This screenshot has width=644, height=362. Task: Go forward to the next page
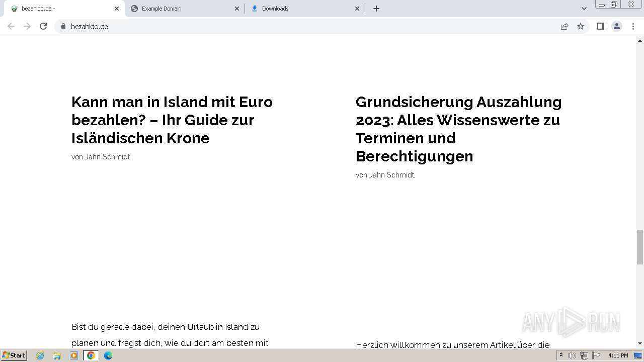(27, 26)
